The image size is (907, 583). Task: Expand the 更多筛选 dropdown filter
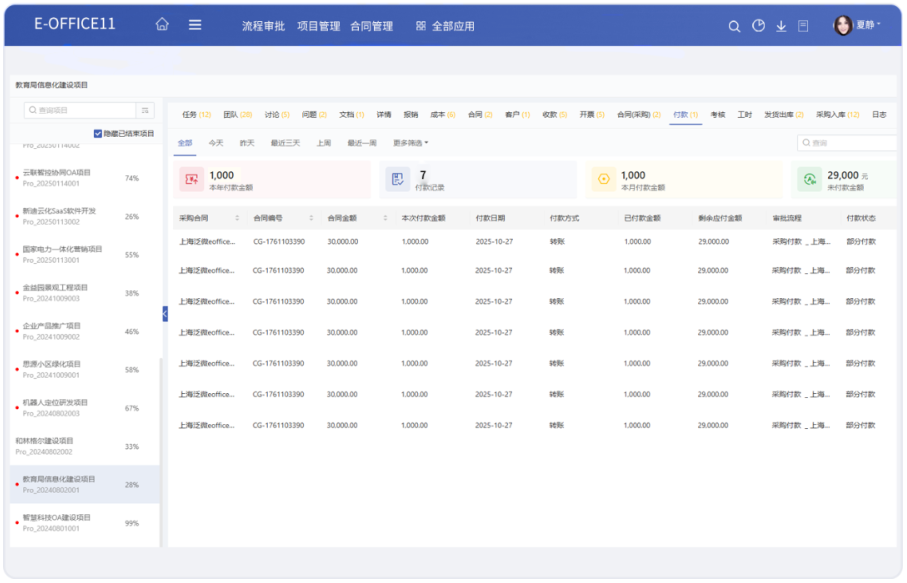coord(410,143)
